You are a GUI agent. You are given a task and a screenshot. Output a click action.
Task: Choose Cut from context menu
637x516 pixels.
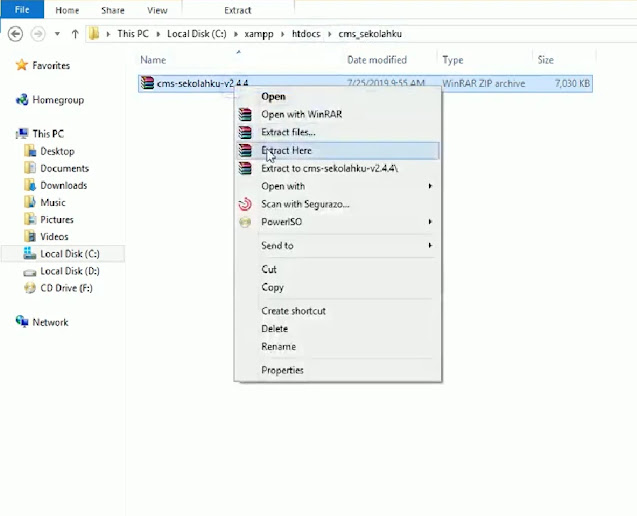pyautogui.click(x=338, y=269)
